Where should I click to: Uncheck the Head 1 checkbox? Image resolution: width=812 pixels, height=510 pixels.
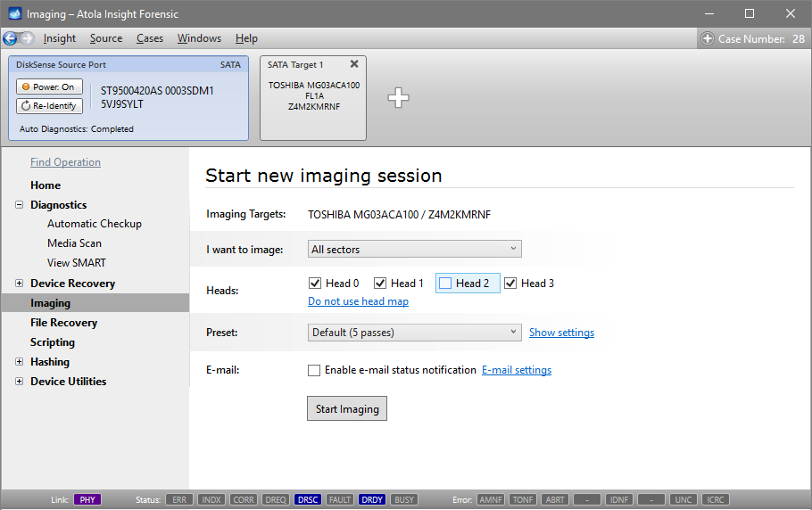click(380, 283)
